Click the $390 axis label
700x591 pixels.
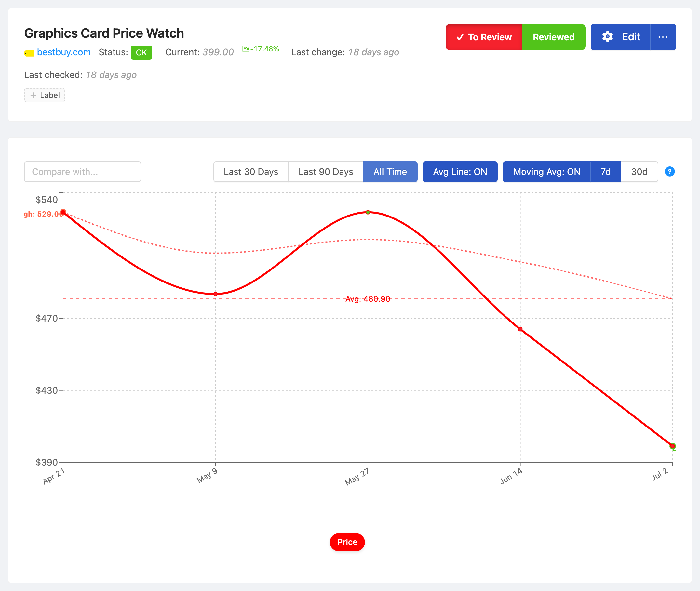point(47,462)
